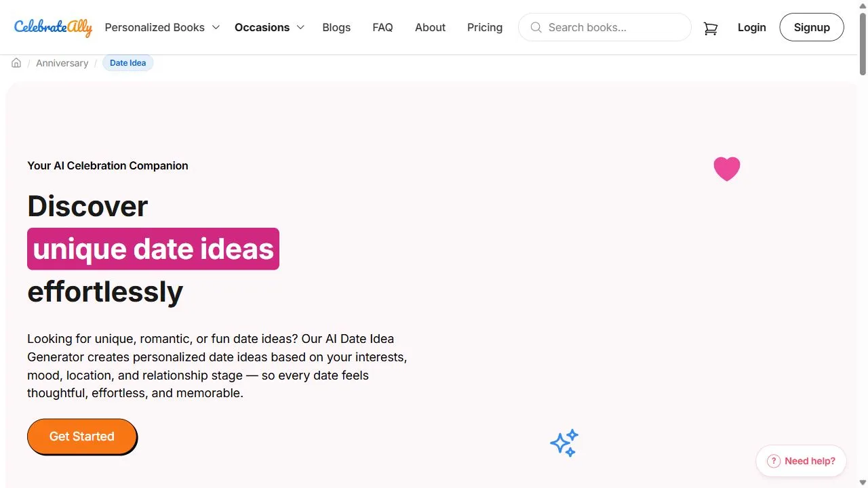Click the search magnifier icon
868x488 pixels.
point(536,28)
